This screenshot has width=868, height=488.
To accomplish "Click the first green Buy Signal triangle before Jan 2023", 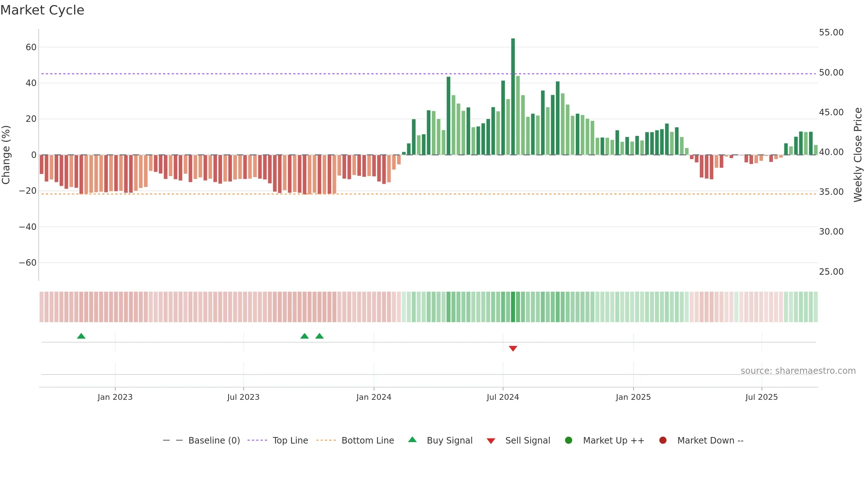I will (x=81, y=336).
